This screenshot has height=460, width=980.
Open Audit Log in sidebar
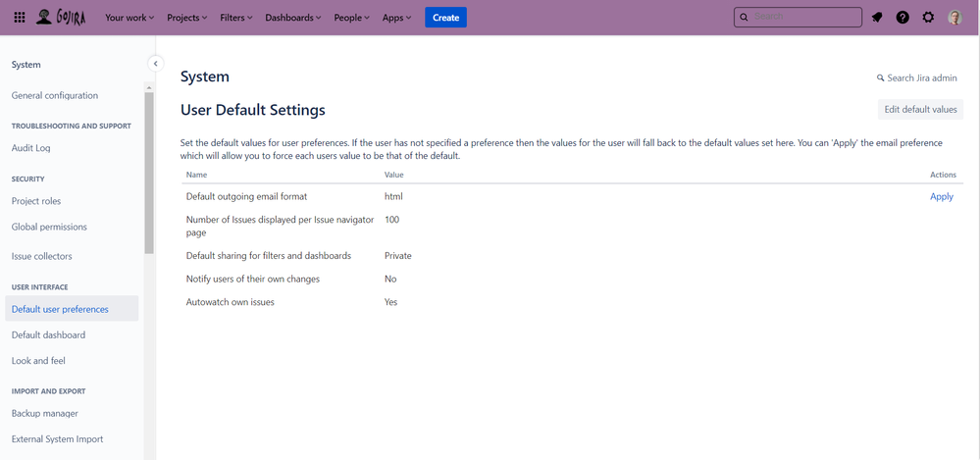click(30, 148)
